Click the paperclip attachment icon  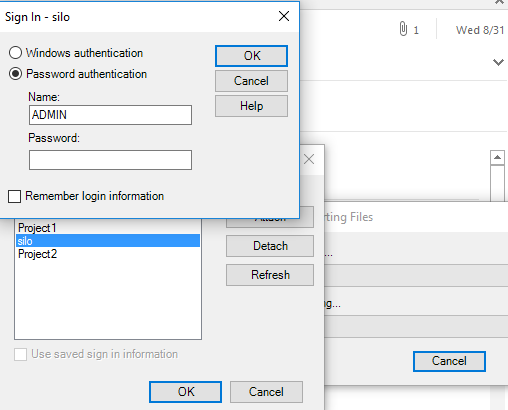tap(403, 29)
